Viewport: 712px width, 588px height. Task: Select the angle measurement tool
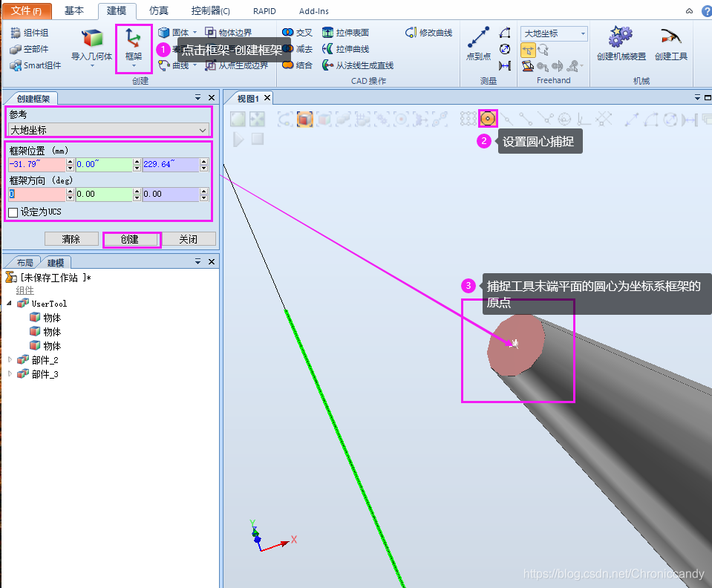pos(504,33)
